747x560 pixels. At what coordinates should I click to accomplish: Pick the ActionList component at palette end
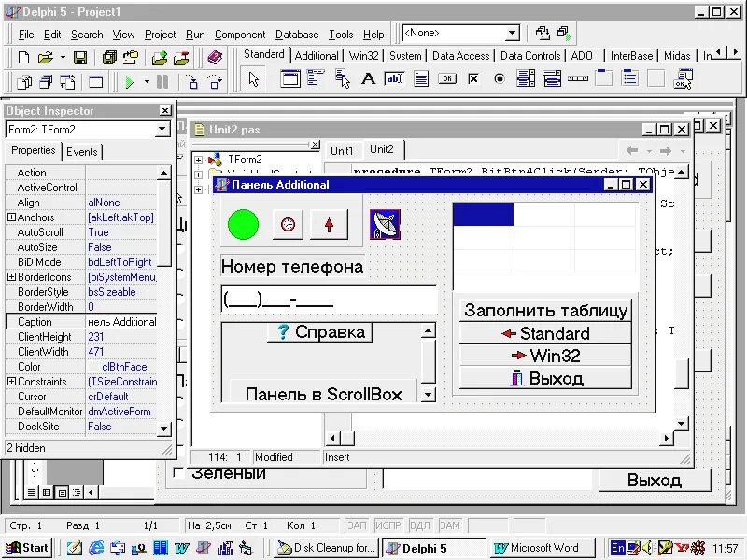tap(683, 78)
